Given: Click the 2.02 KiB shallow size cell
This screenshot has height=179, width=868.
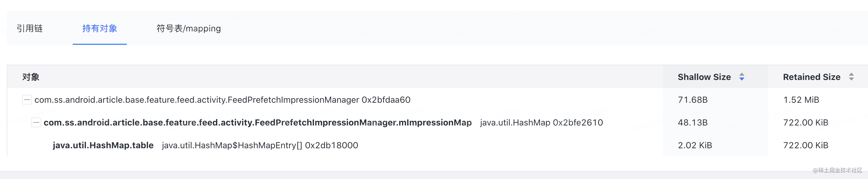Looking at the screenshot, I should (695, 145).
